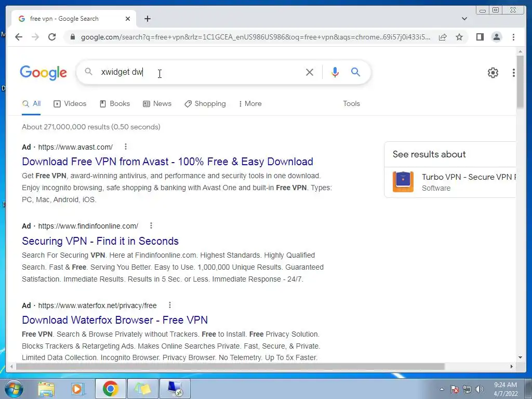Open Chrome side panel
This screenshot has width=532, height=399.
480,37
